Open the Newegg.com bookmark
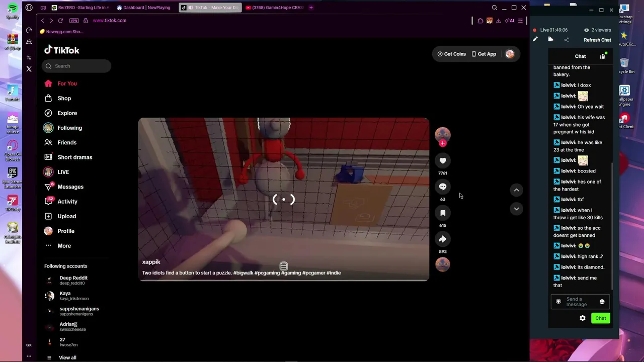 click(x=62, y=32)
